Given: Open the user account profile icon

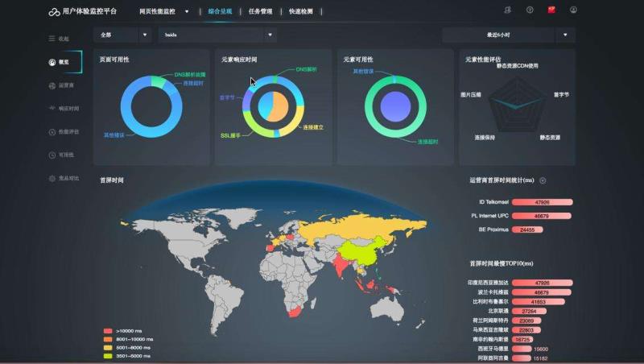Looking at the screenshot, I should tap(573, 10).
